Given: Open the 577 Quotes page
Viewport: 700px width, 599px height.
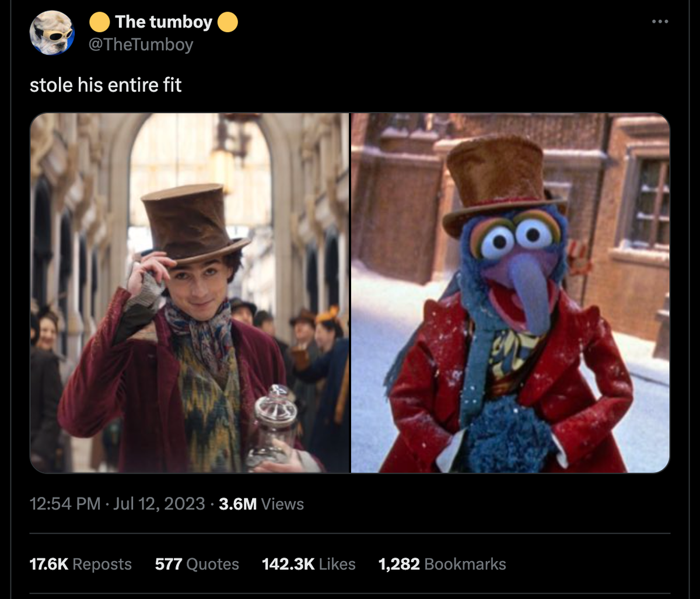Looking at the screenshot, I should coord(197,564).
